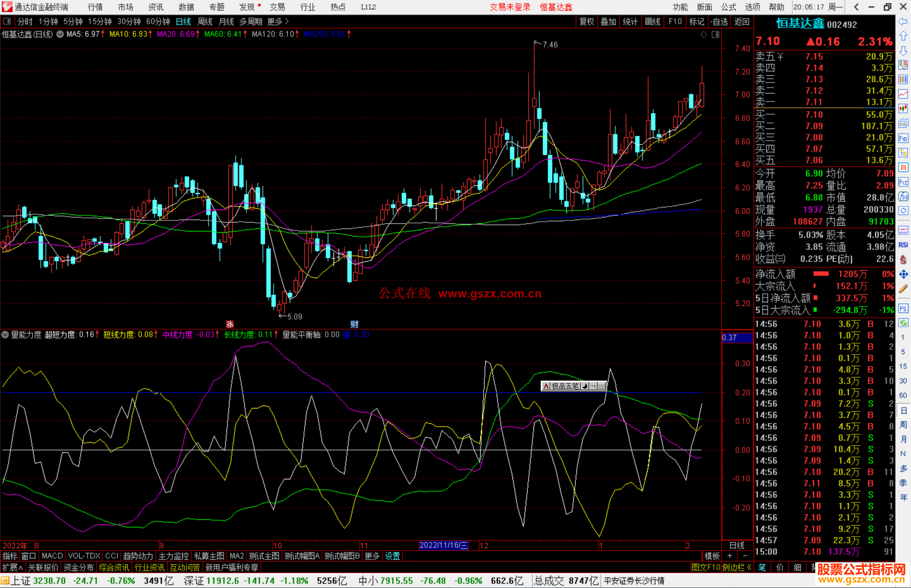Click the F10 icon in right sidebar
911x588 pixels.
pyautogui.click(x=903, y=139)
